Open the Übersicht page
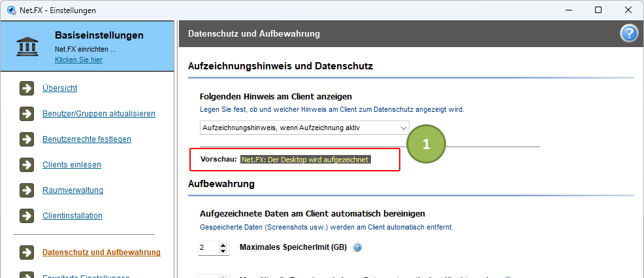The width and height of the screenshot is (644, 278). click(60, 88)
